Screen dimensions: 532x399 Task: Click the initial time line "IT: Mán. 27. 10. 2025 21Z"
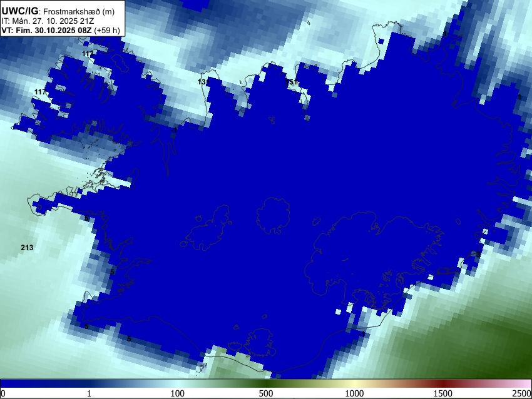[48, 21]
